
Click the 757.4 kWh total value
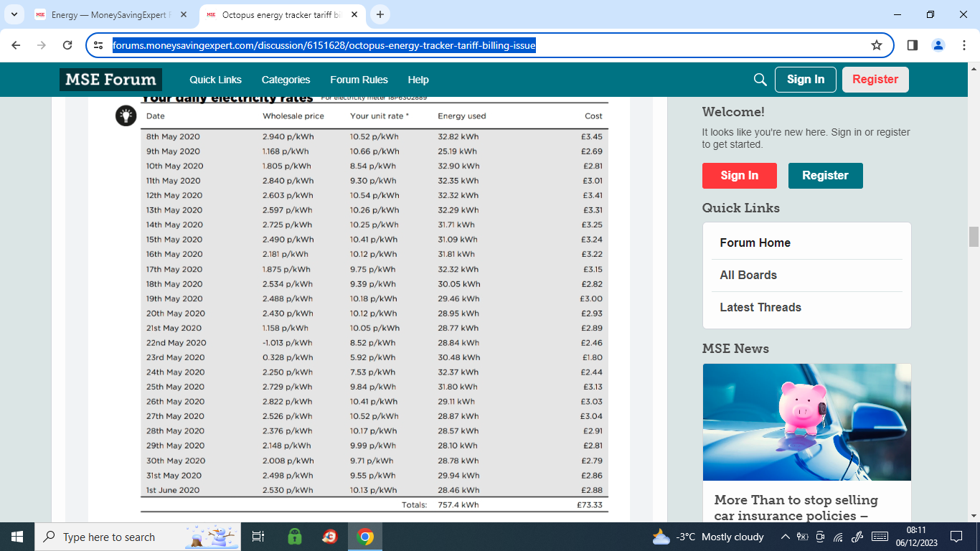(458, 505)
